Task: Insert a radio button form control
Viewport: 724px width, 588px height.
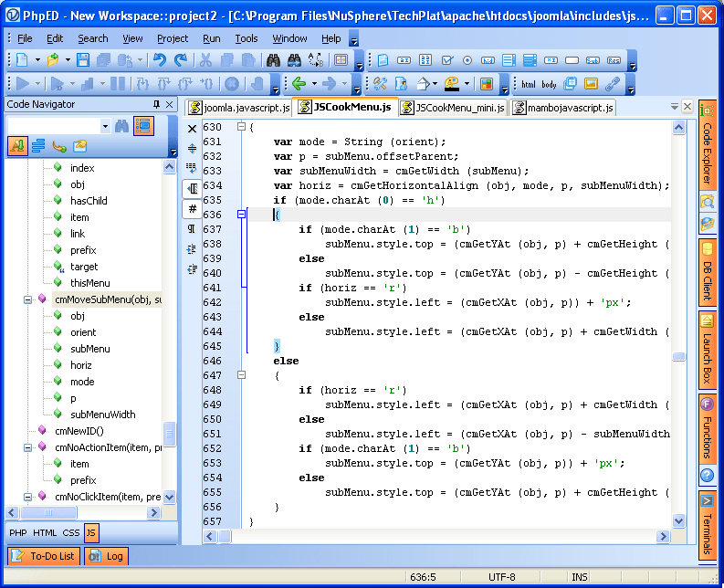Action: pyautogui.click(x=467, y=60)
